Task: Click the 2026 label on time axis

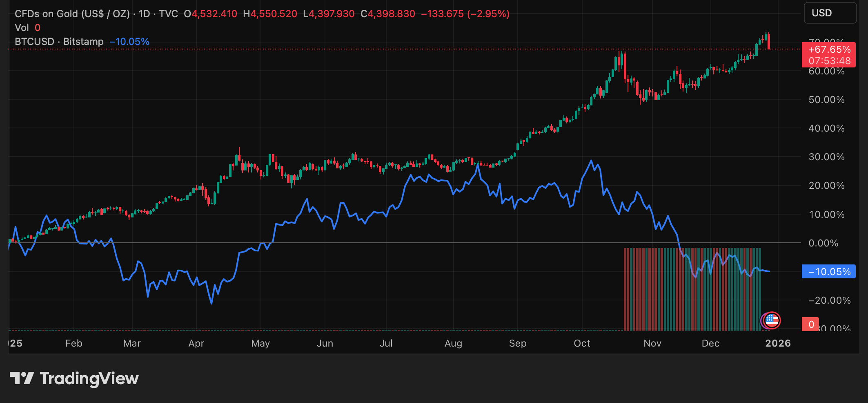Action: (778, 343)
